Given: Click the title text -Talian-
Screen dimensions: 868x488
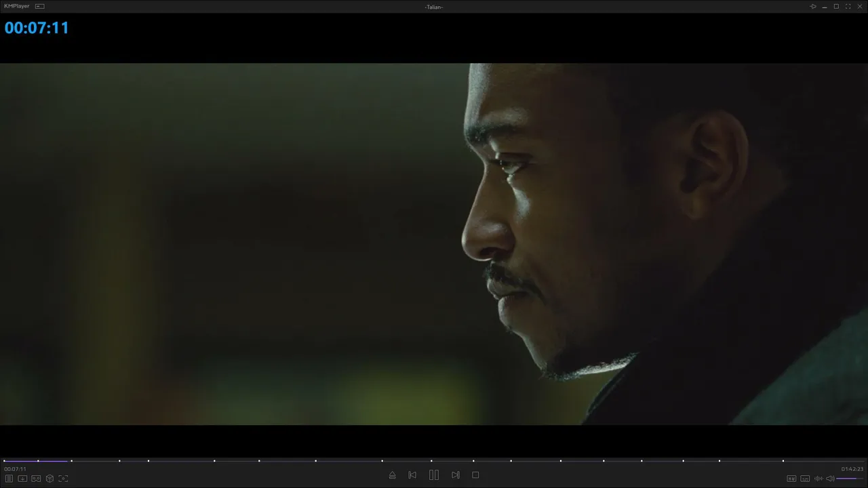Looking at the screenshot, I should tap(434, 7).
